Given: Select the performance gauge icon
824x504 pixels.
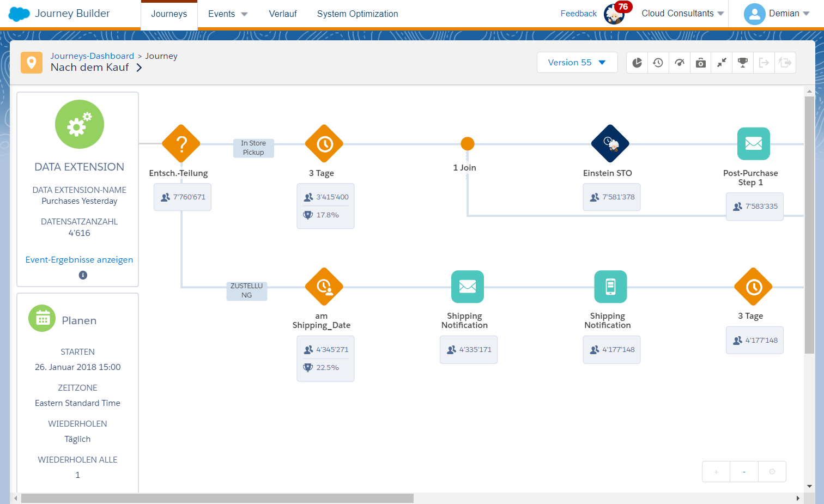Looking at the screenshot, I should tap(679, 62).
